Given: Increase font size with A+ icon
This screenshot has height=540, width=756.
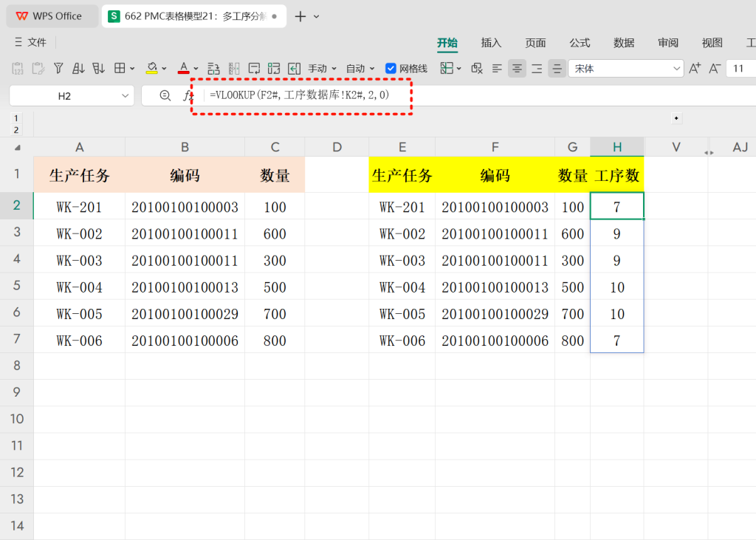Looking at the screenshot, I should click(695, 69).
